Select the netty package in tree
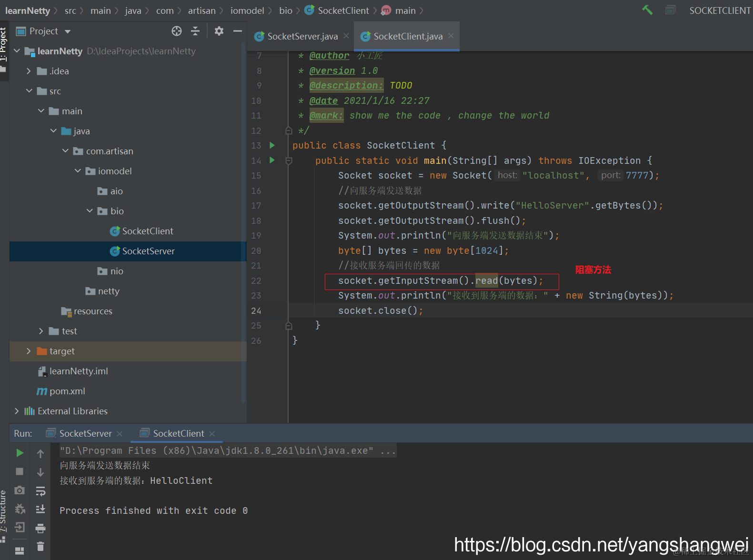 pos(102,291)
